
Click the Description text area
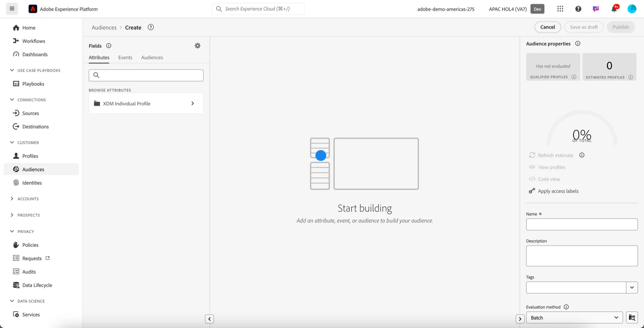(582, 256)
